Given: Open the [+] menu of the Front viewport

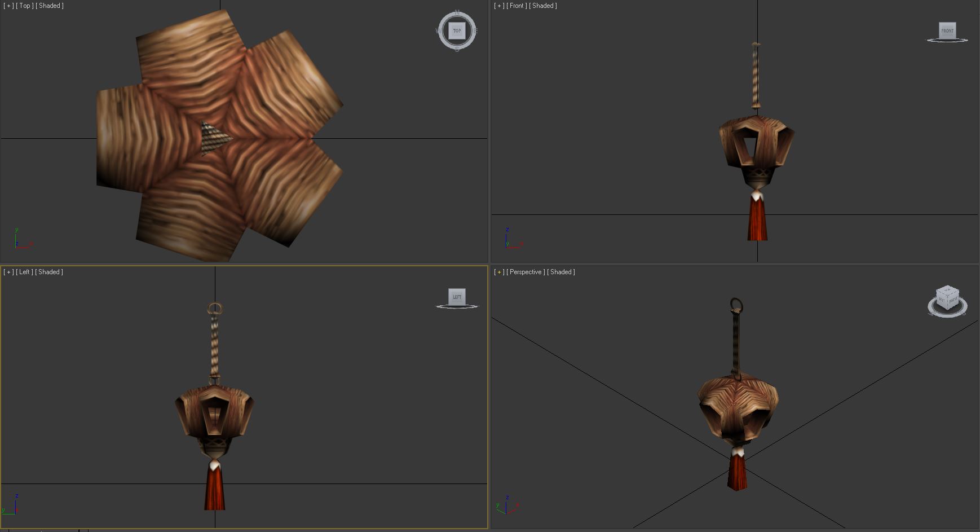Looking at the screenshot, I should point(499,6).
